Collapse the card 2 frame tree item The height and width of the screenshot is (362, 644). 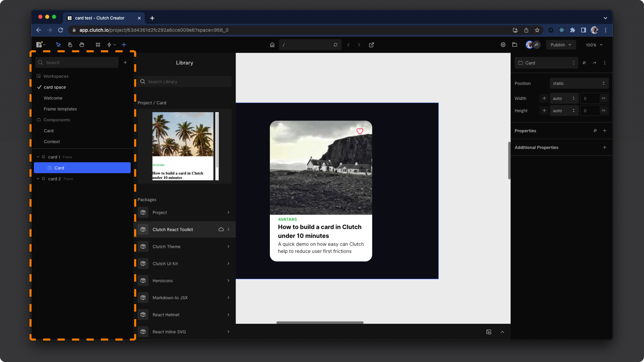pyautogui.click(x=38, y=179)
